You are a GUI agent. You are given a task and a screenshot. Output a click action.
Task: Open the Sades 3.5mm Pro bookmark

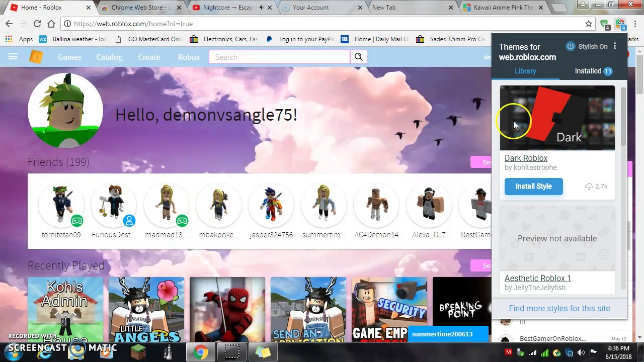[x=451, y=39]
